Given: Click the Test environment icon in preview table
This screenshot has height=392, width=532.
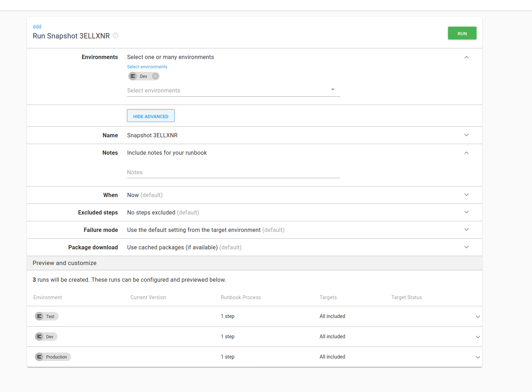Looking at the screenshot, I should pyautogui.click(x=39, y=316).
